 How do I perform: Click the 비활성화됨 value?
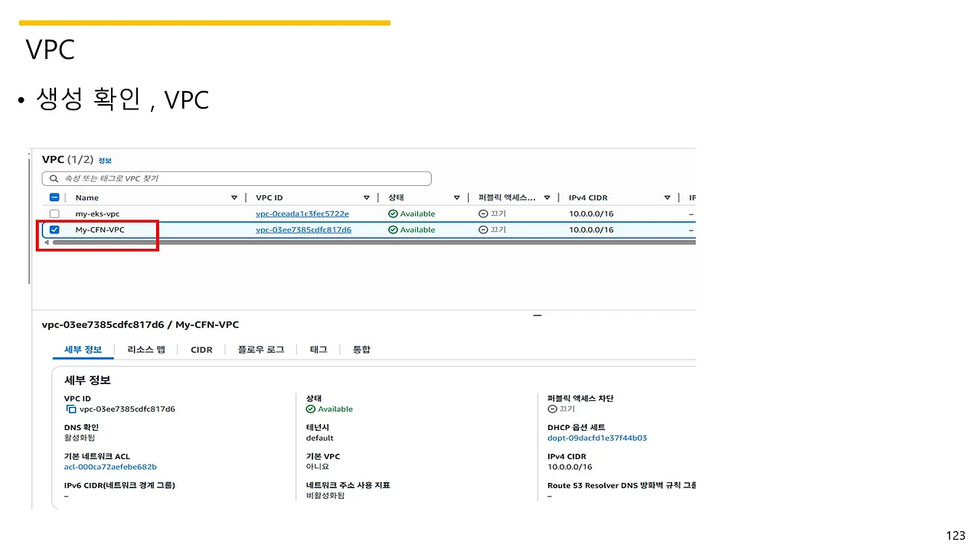[x=325, y=496]
